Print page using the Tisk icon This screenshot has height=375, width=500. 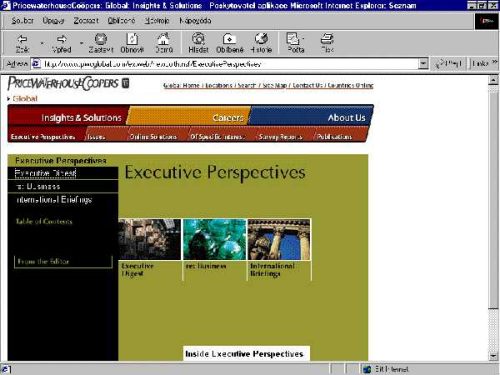(x=327, y=39)
